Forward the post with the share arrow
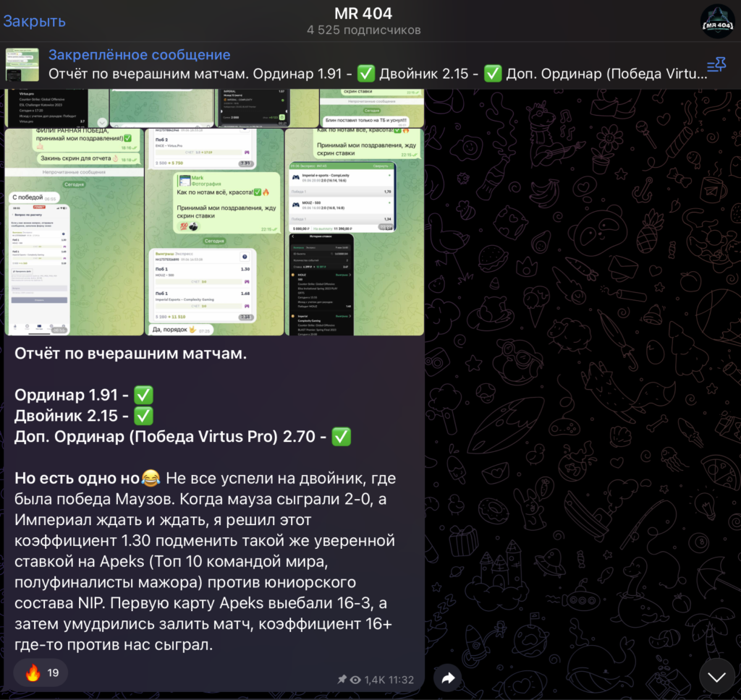The height and width of the screenshot is (700, 741). click(x=447, y=678)
